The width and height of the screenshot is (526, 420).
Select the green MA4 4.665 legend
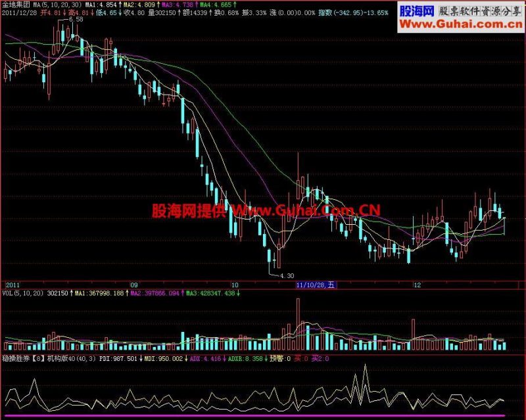218,5
